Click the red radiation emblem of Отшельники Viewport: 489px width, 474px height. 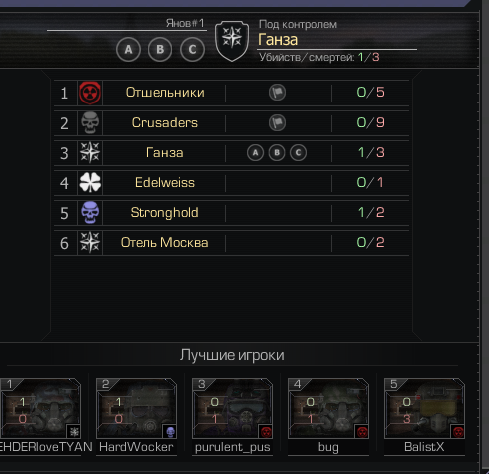[90, 93]
